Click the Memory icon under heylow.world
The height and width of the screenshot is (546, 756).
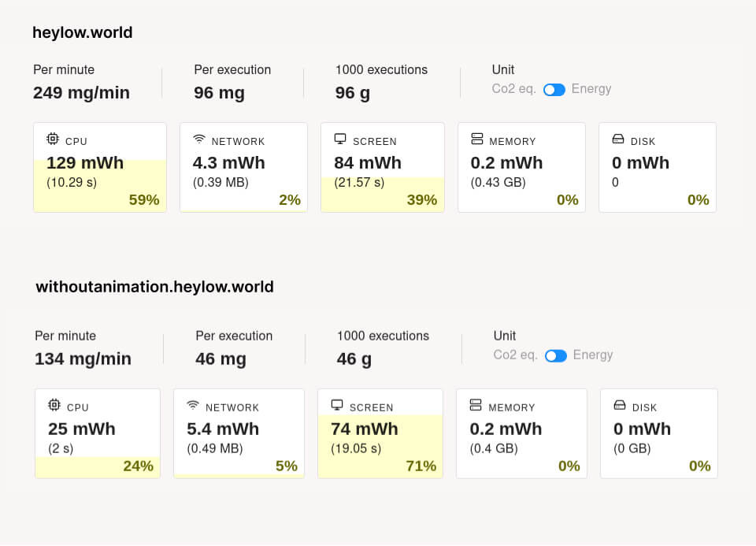(476, 139)
